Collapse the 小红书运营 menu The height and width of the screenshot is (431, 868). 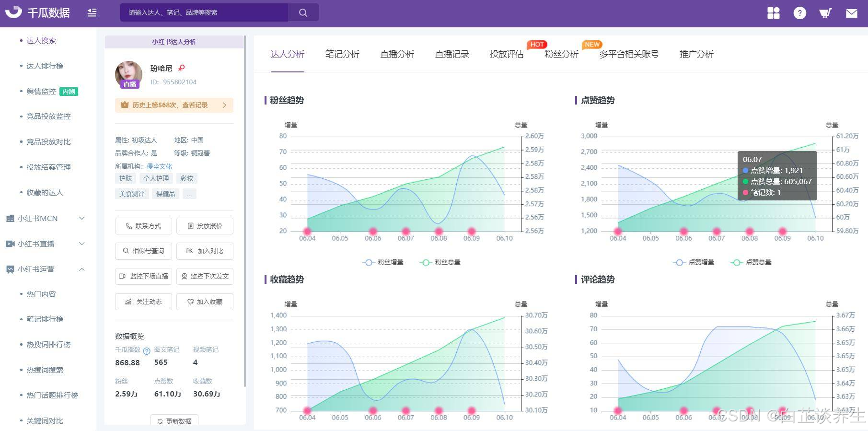coord(82,269)
